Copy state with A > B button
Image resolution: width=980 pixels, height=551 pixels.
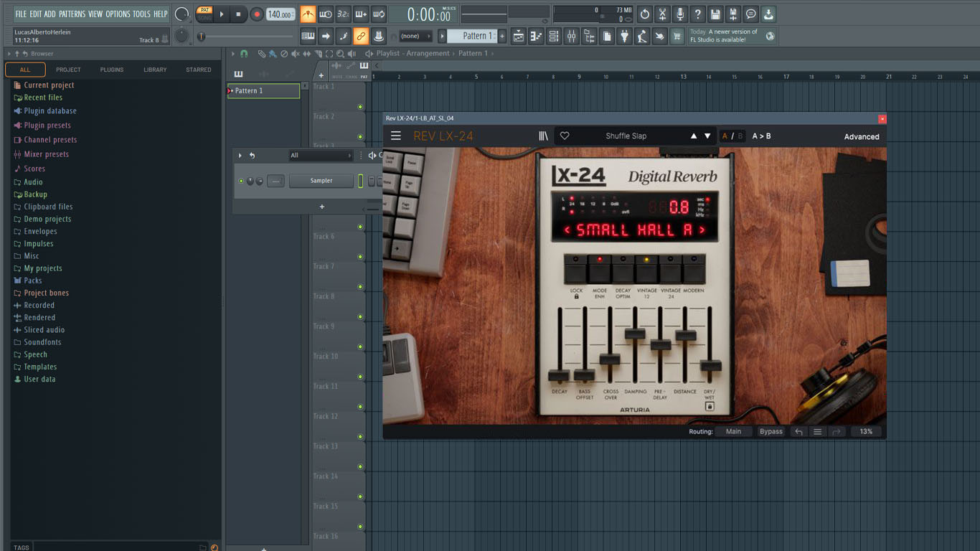pos(762,136)
